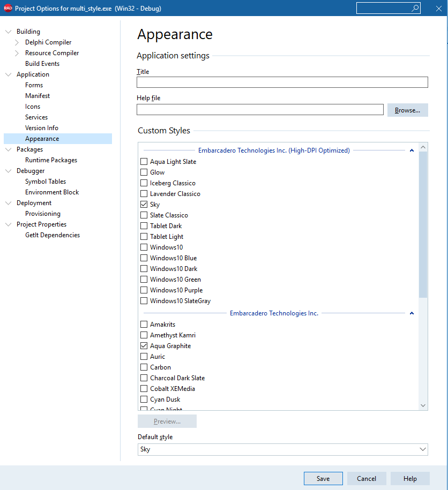Tick the Amakrits checkbox
This screenshot has width=448, height=490.
click(144, 325)
